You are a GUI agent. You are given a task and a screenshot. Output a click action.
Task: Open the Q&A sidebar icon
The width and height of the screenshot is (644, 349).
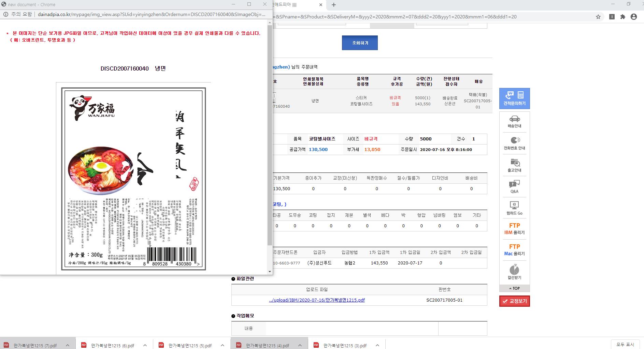(x=514, y=187)
